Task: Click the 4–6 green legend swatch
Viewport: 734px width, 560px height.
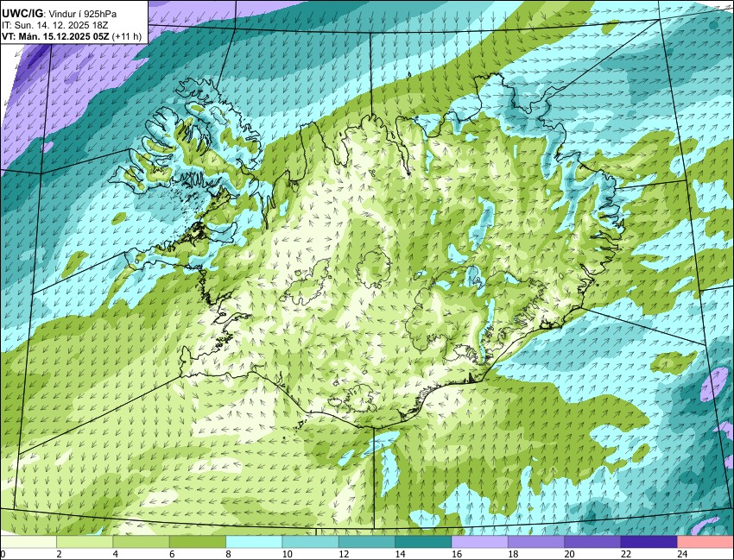Action: (x=141, y=542)
